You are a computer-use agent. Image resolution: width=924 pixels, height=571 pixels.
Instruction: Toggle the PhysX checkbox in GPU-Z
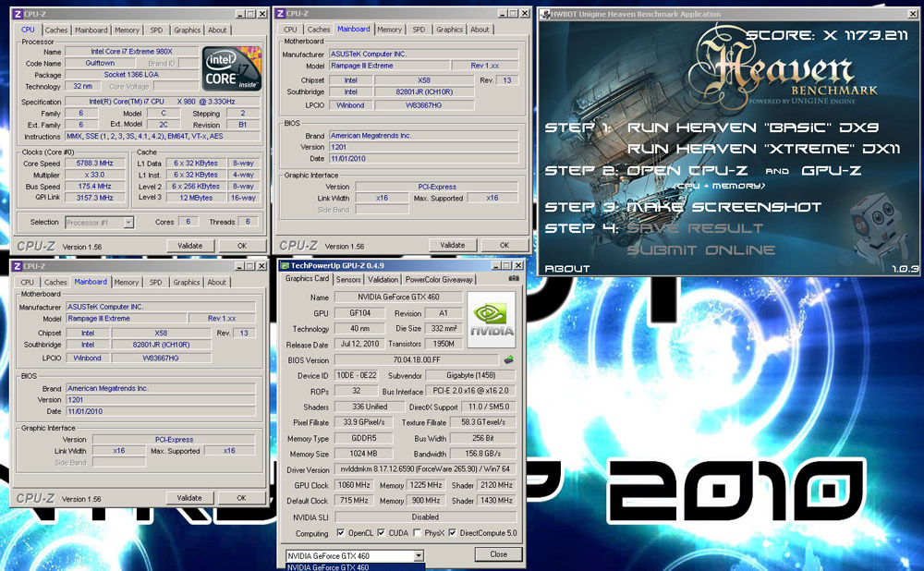[418, 533]
